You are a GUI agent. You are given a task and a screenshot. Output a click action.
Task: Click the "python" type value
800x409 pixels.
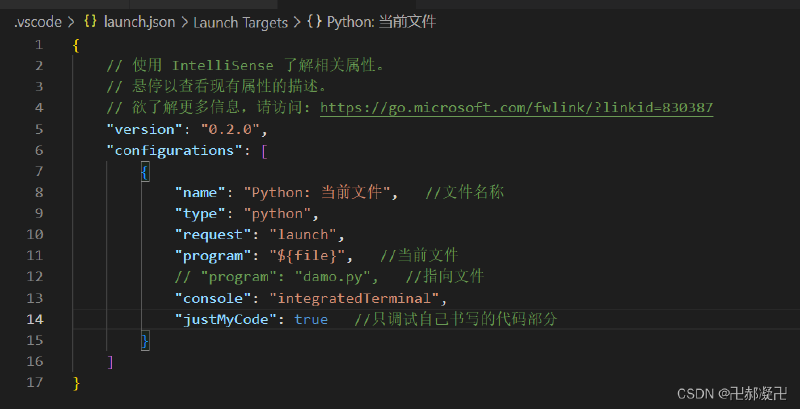point(277,214)
